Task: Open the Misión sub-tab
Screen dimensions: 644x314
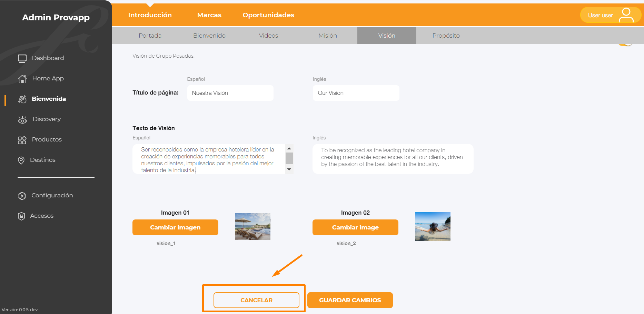Action: point(328,36)
